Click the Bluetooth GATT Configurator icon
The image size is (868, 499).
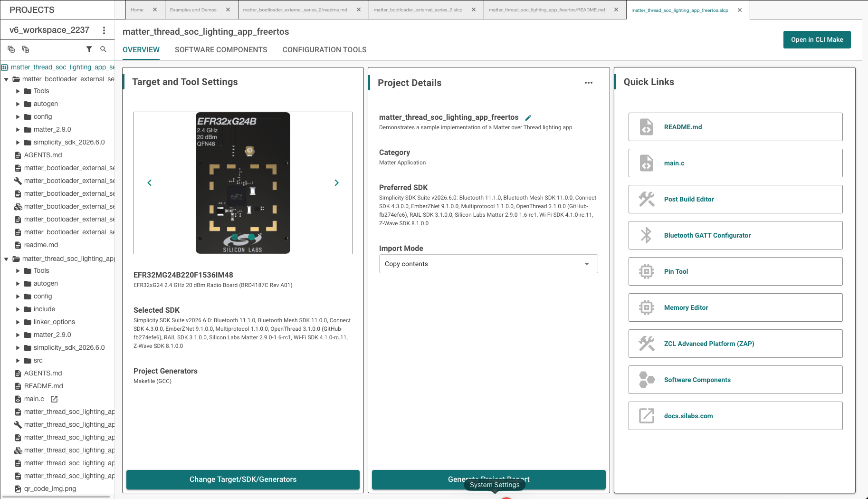point(647,235)
